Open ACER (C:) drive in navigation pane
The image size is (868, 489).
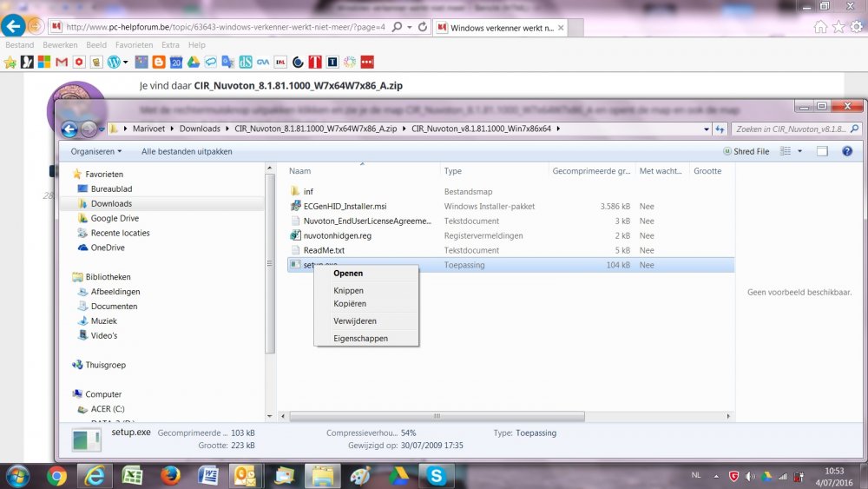[x=108, y=409]
